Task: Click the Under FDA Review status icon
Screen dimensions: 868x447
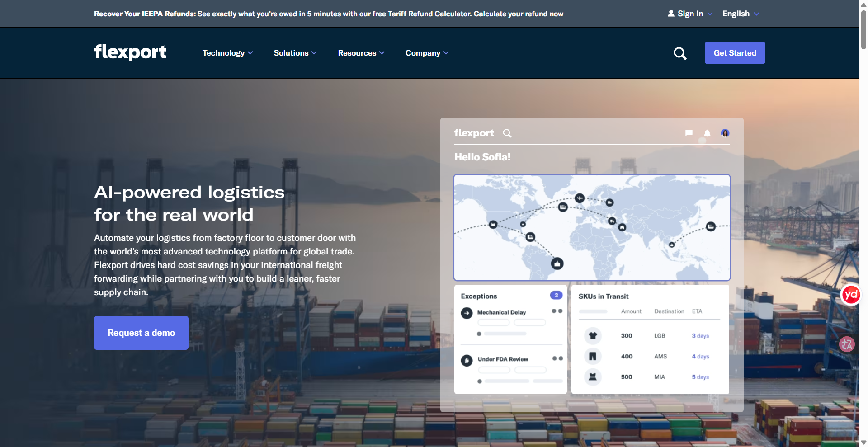Action: [x=467, y=360]
